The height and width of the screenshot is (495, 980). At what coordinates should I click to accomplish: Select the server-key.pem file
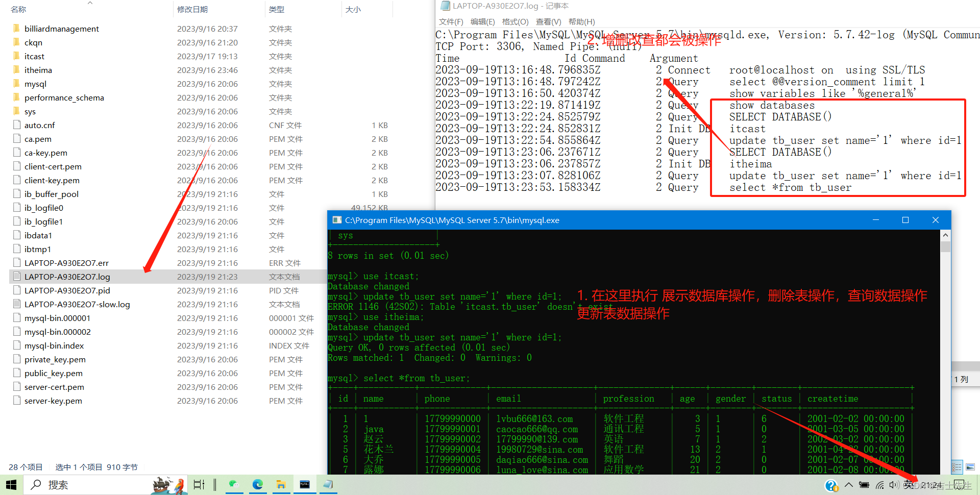53,401
